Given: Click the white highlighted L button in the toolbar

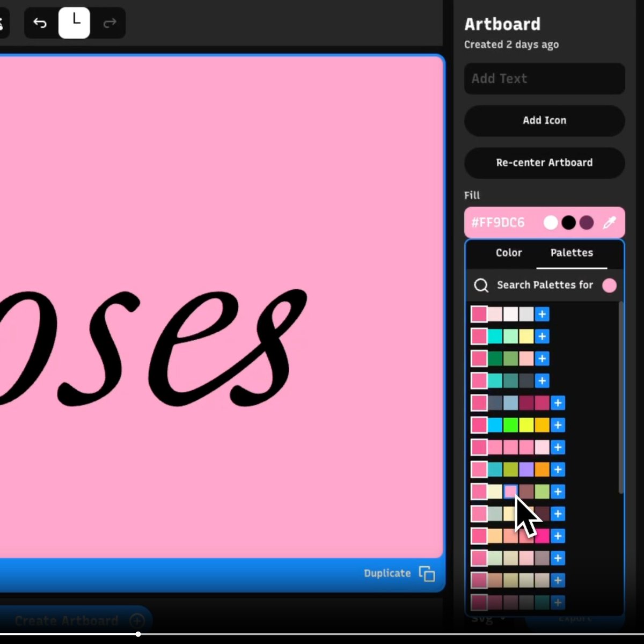Looking at the screenshot, I should click(74, 23).
